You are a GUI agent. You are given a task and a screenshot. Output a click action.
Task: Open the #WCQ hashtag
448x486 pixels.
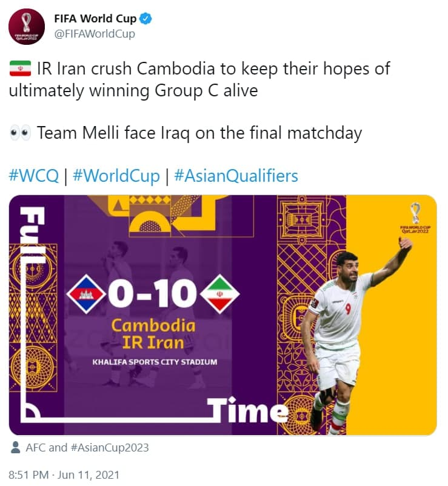pos(34,176)
